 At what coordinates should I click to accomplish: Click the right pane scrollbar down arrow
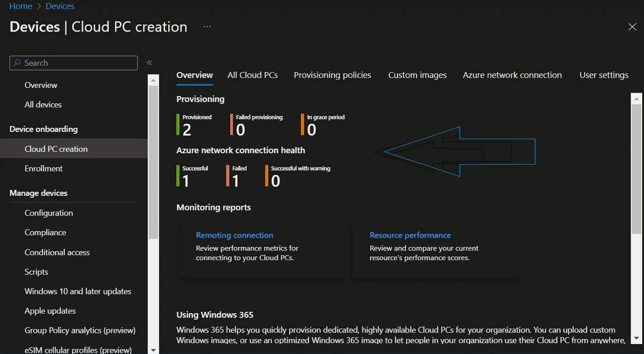click(x=636, y=339)
